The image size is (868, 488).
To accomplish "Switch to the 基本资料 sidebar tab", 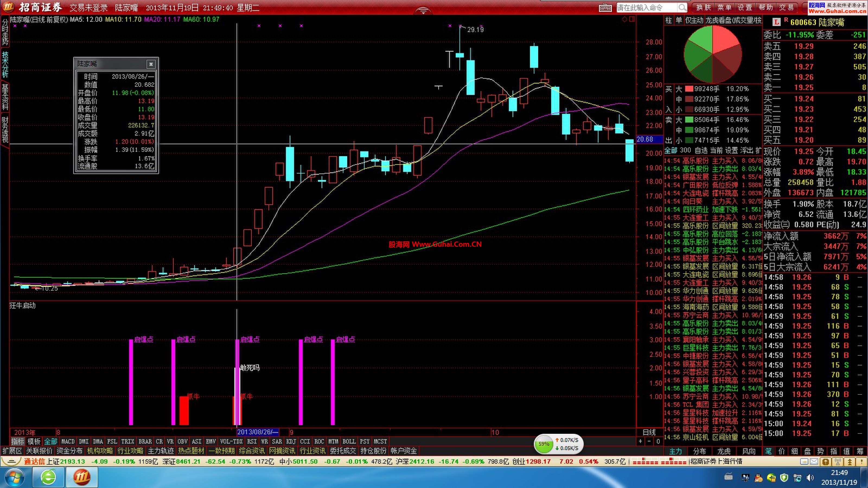I will (5, 97).
